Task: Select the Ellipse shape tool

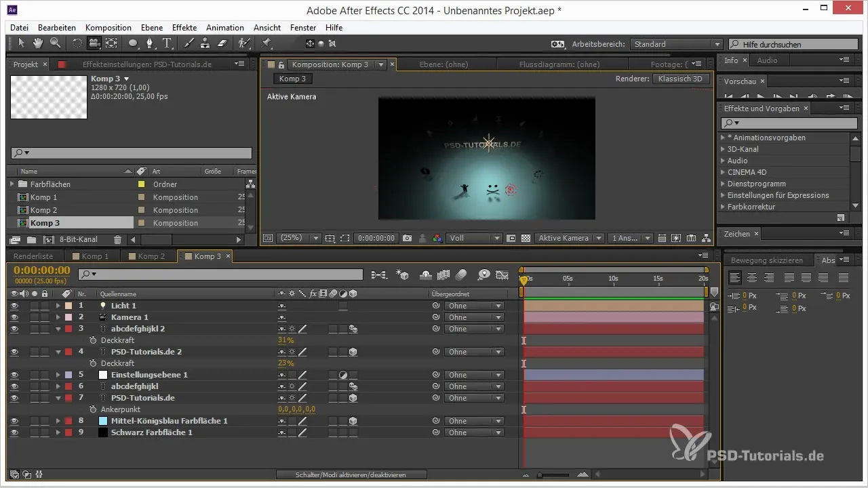Action: pyautogui.click(x=134, y=43)
